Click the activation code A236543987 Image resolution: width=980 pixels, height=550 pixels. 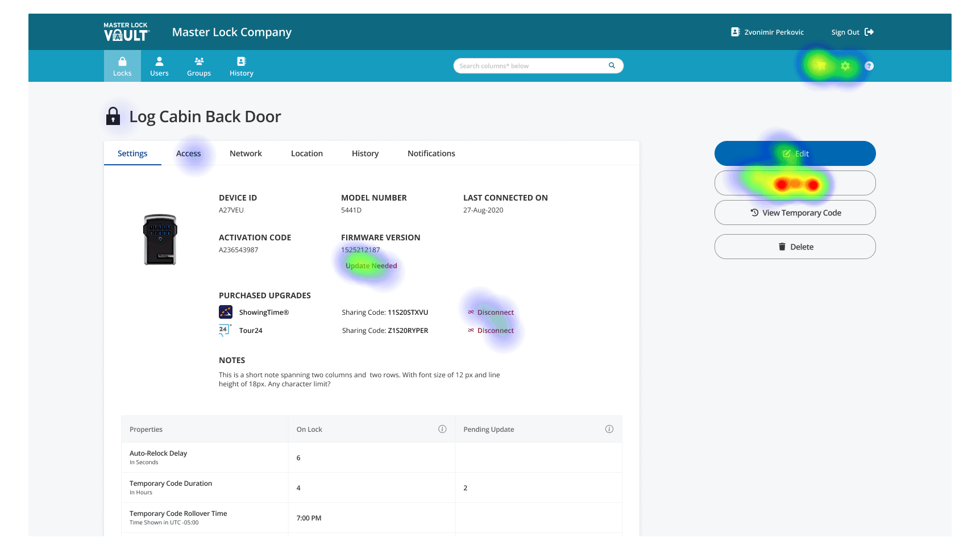pos(238,249)
